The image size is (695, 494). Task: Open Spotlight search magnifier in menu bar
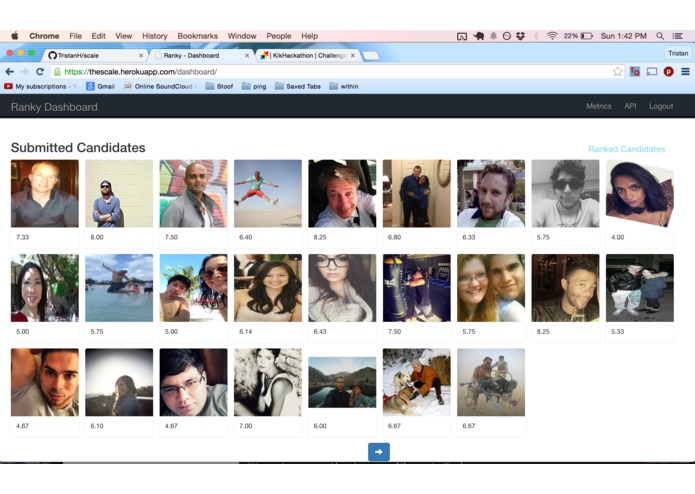[660, 36]
